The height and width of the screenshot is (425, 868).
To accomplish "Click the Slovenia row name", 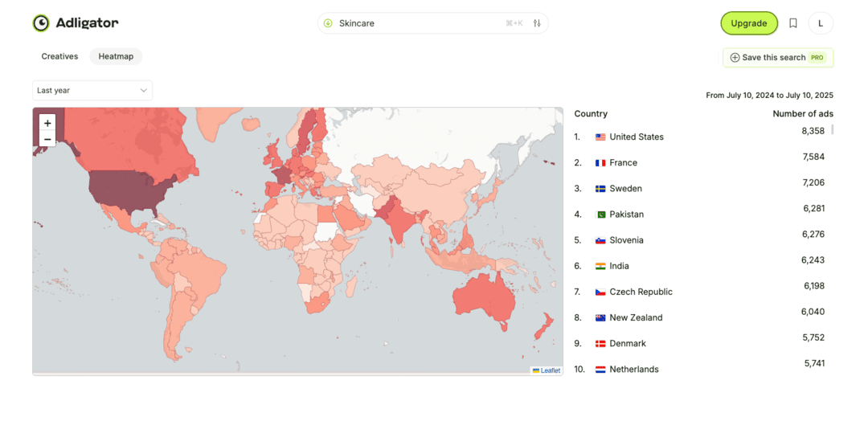I will pyautogui.click(x=626, y=240).
